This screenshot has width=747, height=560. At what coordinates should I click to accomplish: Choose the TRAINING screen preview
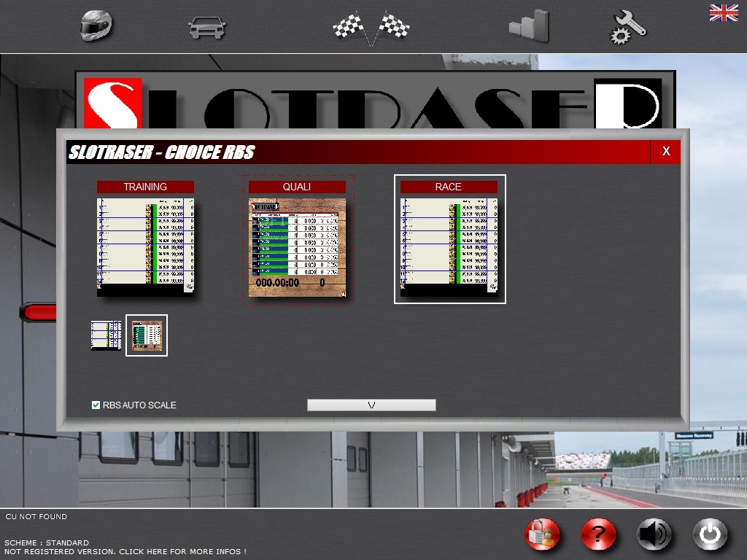pos(145,246)
